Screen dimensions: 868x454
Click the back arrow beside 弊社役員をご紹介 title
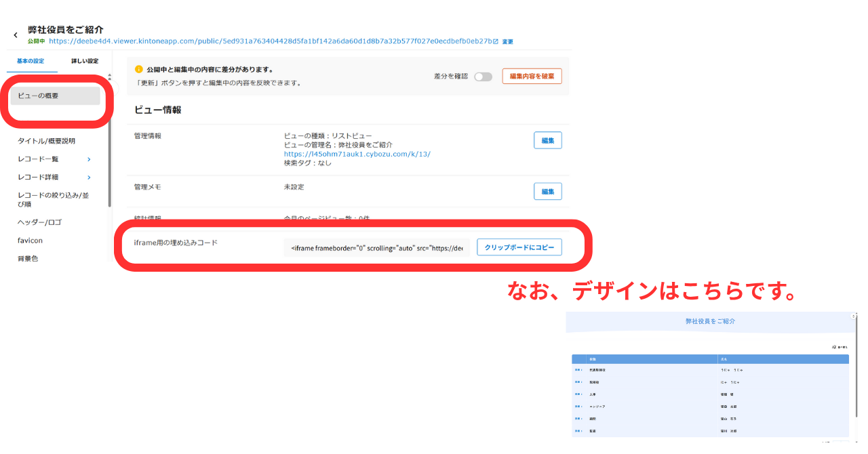pyautogui.click(x=15, y=34)
